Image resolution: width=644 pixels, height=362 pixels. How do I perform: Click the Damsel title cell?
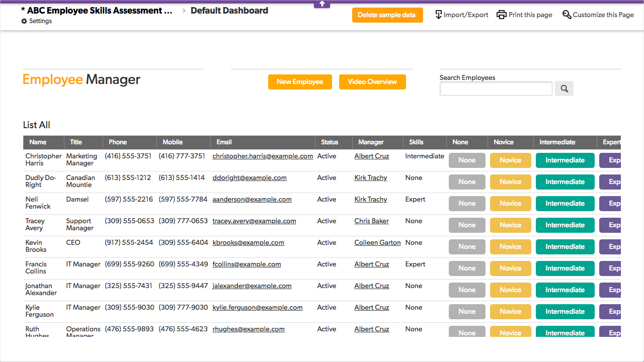point(77,200)
